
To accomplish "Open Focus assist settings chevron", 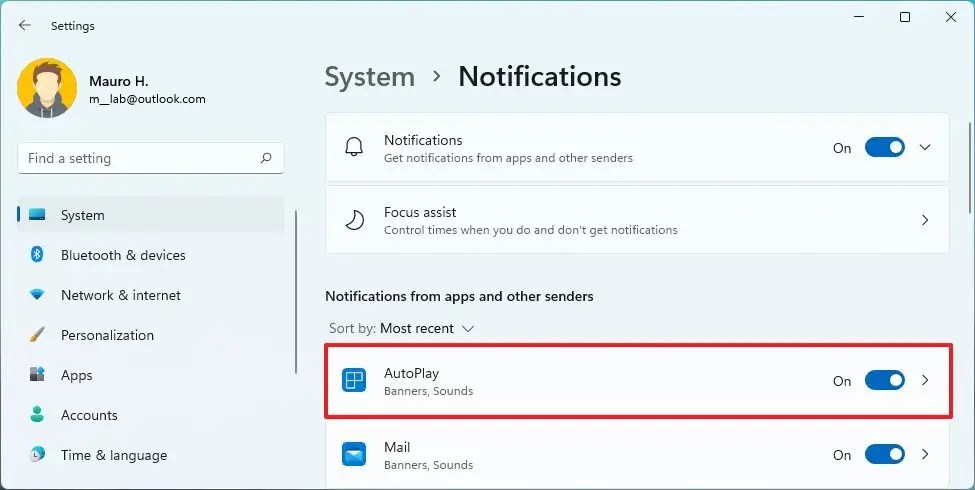I will (925, 220).
